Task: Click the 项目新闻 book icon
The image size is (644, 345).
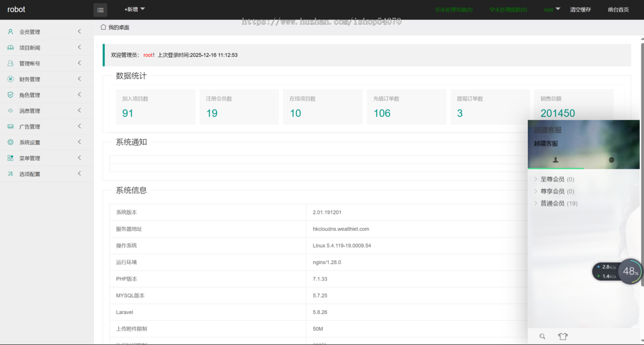Action: click(x=10, y=47)
